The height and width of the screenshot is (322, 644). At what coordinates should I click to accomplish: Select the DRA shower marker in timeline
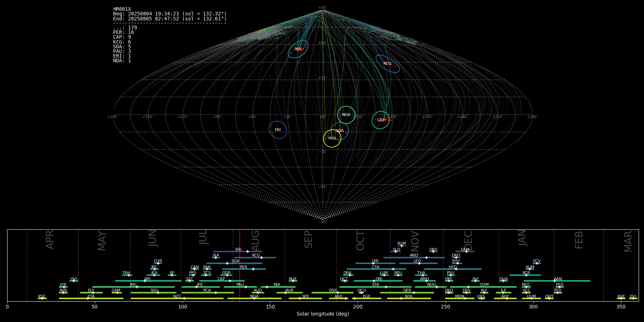(350, 275)
